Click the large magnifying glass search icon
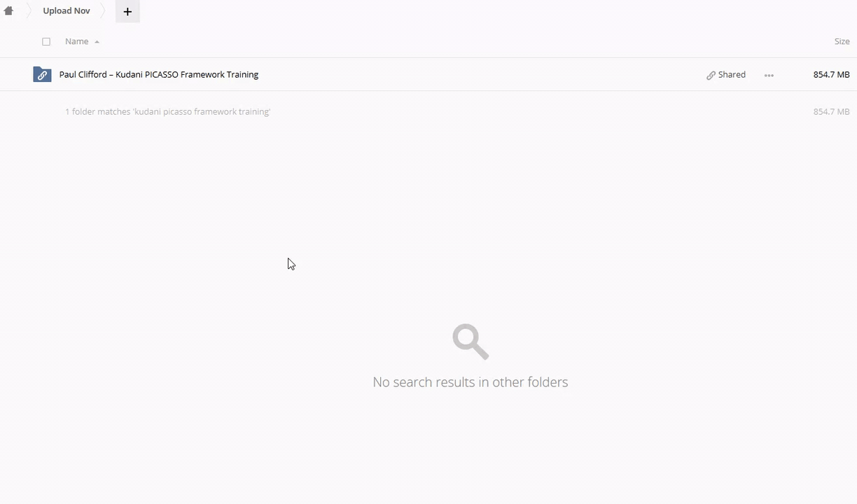The width and height of the screenshot is (857, 504). click(470, 341)
